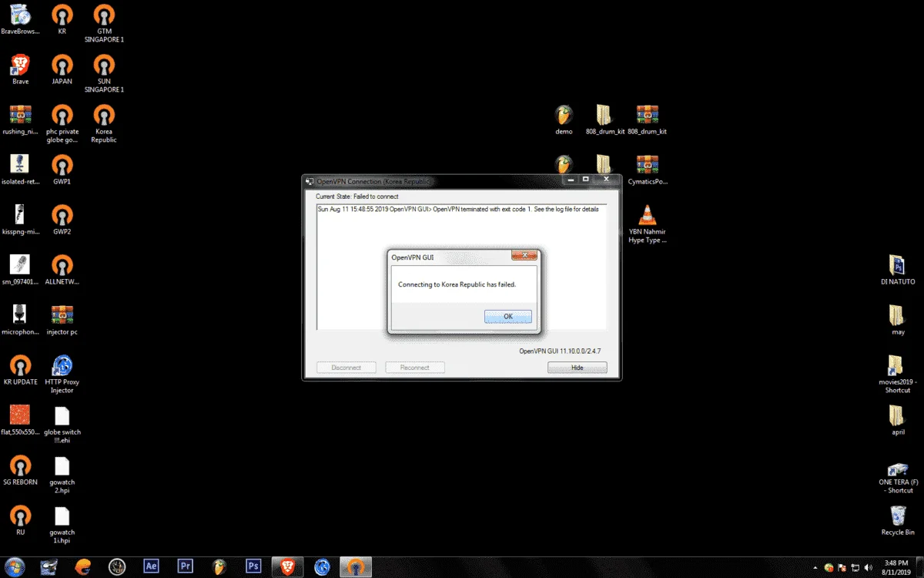Select the kisspng-mi... image file icon

click(20, 220)
